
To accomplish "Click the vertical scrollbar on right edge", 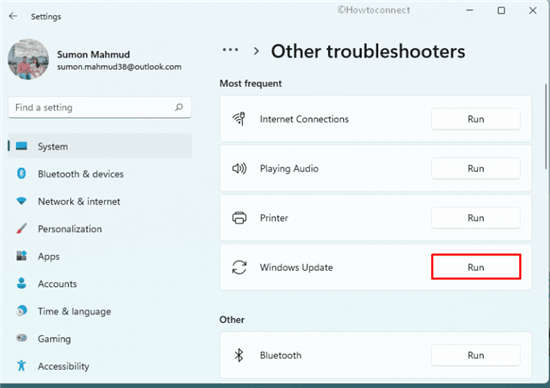I will click(x=546, y=127).
